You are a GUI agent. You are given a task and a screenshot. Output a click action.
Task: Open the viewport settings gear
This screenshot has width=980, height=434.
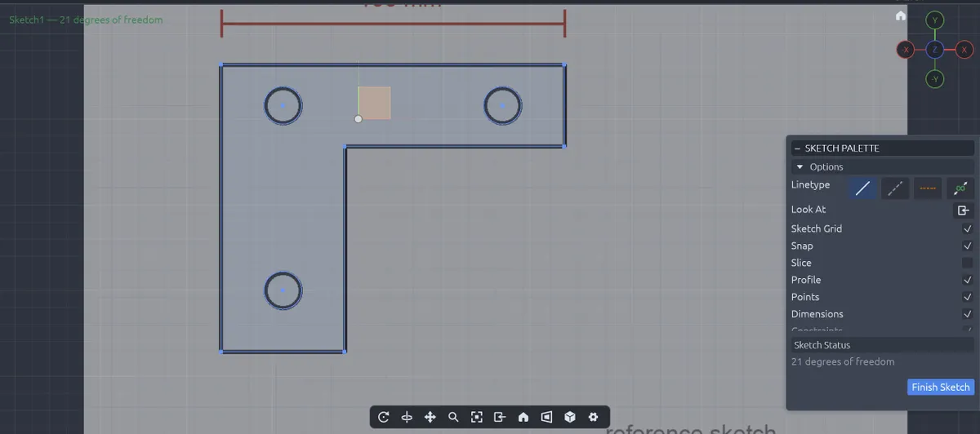point(593,417)
